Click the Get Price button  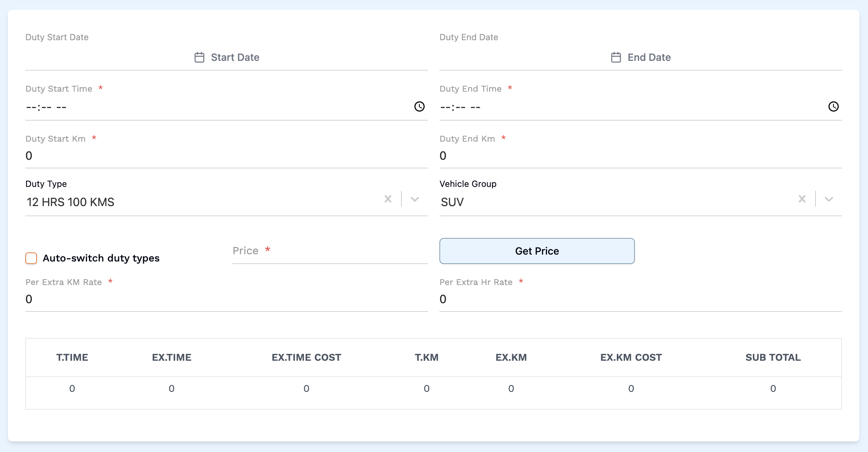[536, 251]
